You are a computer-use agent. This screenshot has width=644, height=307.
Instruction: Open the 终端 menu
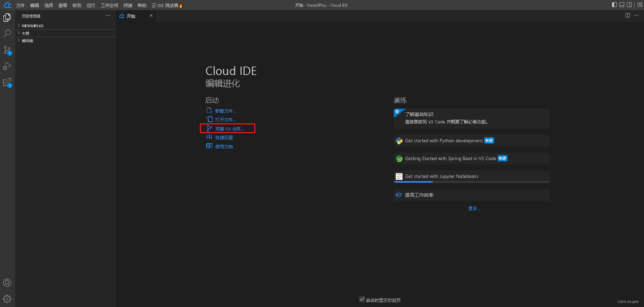128,5
